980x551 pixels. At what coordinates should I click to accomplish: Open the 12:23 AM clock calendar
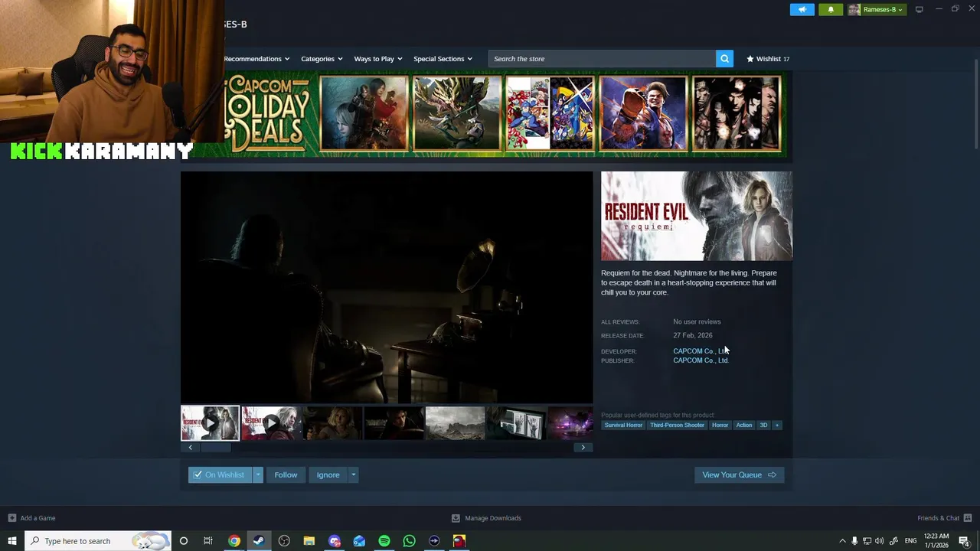[936, 541]
